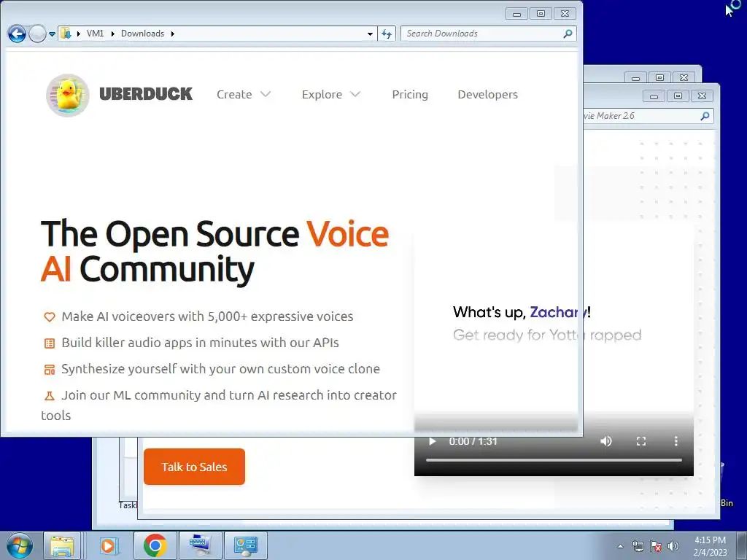Open the Action Center flag icon
The width and height of the screenshot is (747, 560).
click(656, 546)
